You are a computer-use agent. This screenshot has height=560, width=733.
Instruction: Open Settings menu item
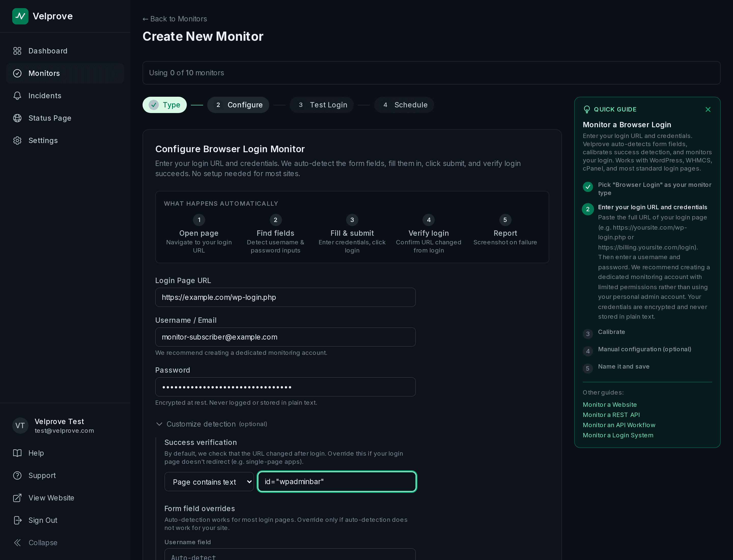65,140
